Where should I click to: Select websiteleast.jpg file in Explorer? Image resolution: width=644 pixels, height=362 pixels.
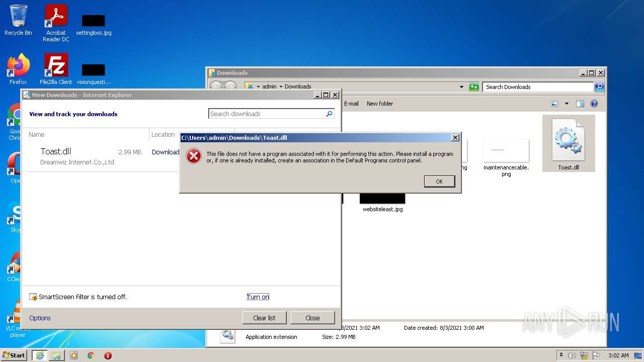382,202
